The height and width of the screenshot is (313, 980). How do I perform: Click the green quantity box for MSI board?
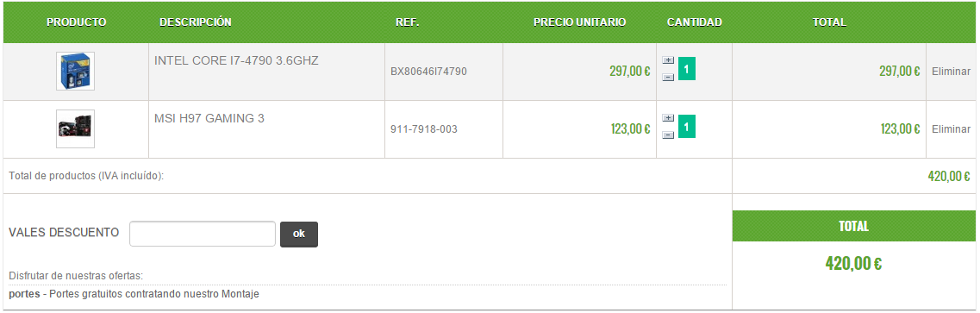point(686,126)
